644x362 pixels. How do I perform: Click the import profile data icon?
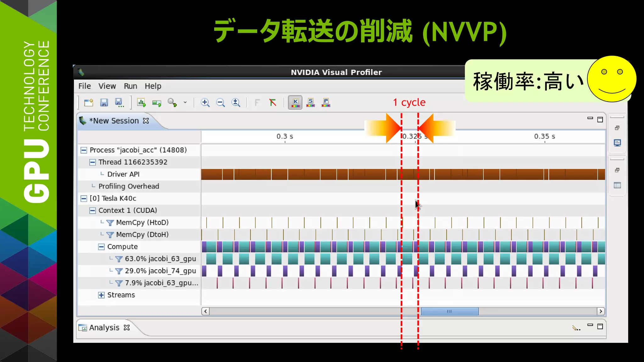142,102
